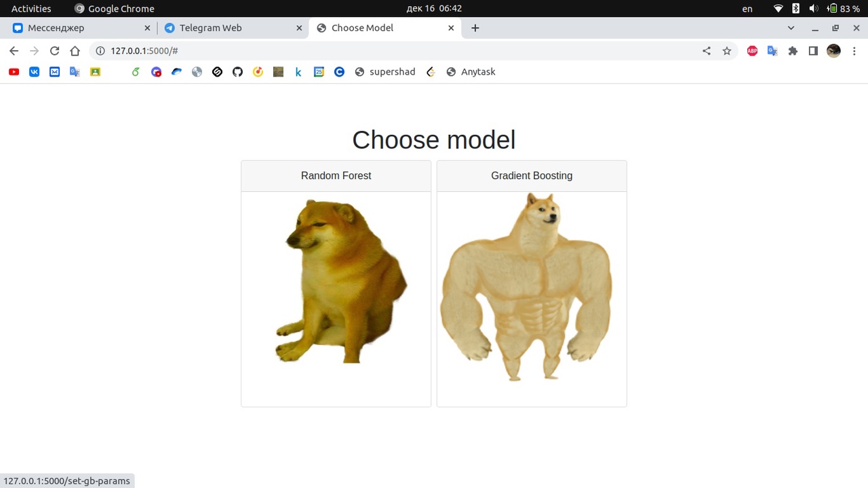Open the browser home page

click(x=75, y=51)
